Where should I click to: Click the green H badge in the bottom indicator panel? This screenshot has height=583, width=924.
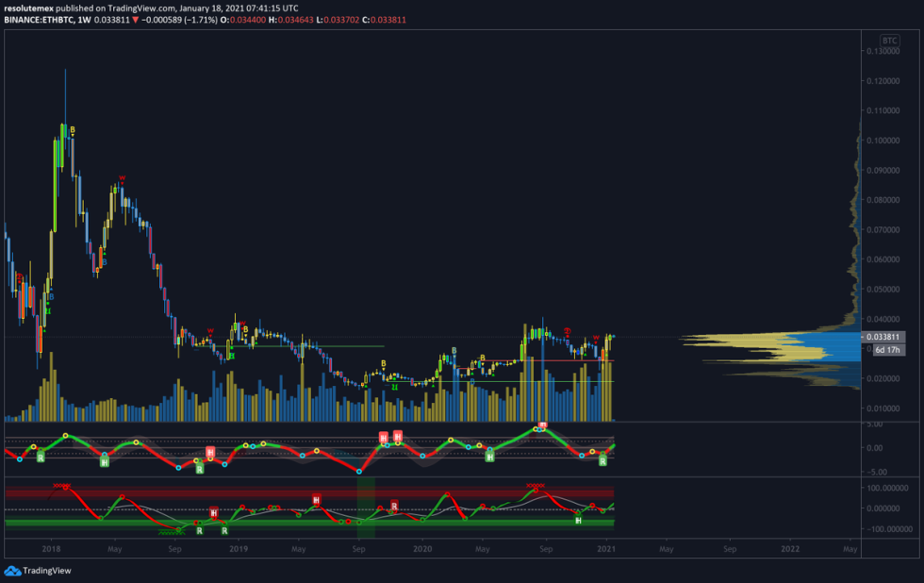pos(578,519)
